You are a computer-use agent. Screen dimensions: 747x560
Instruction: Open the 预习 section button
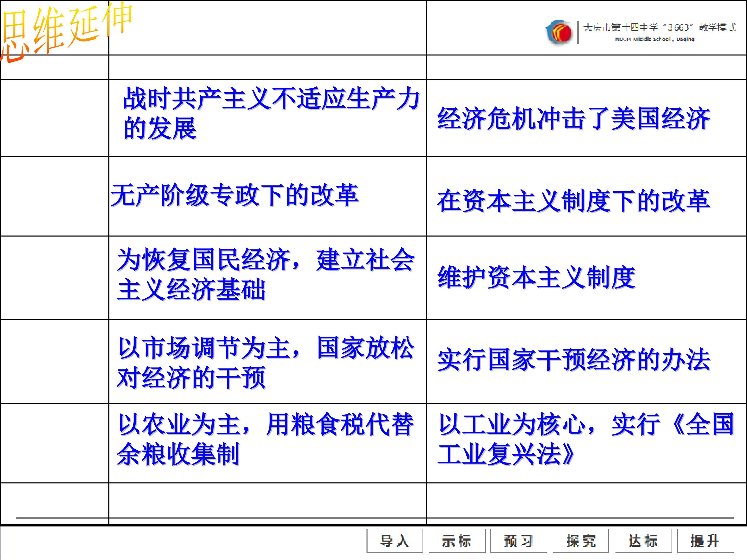click(x=518, y=541)
